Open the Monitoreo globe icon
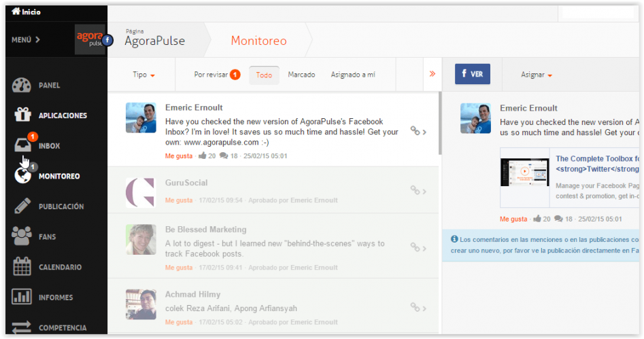This screenshot has width=644, height=339. click(x=22, y=176)
